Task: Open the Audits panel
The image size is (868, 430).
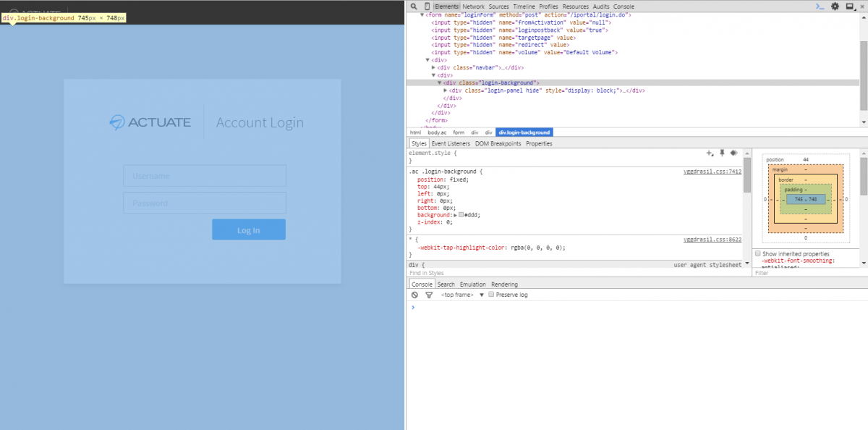Action: pos(601,6)
